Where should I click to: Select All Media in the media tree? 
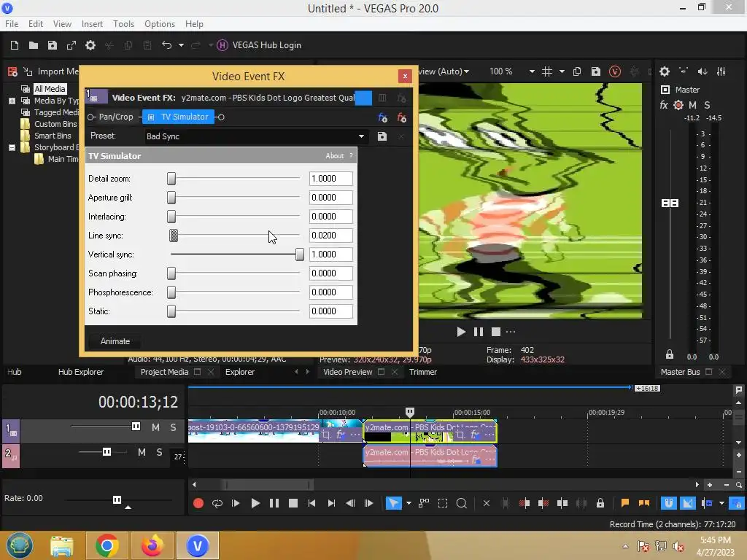[x=50, y=88]
